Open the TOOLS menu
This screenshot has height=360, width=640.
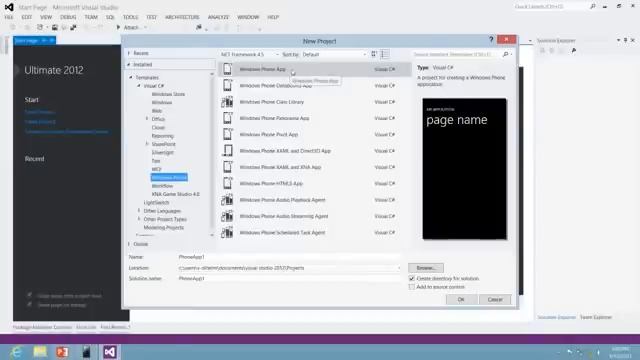[x=131, y=17]
